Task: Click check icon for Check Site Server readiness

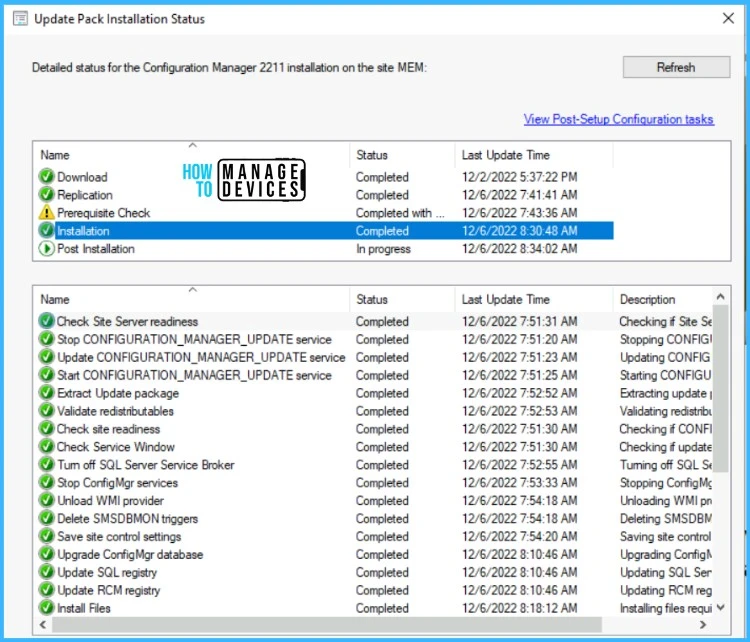Action: (x=46, y=321)
